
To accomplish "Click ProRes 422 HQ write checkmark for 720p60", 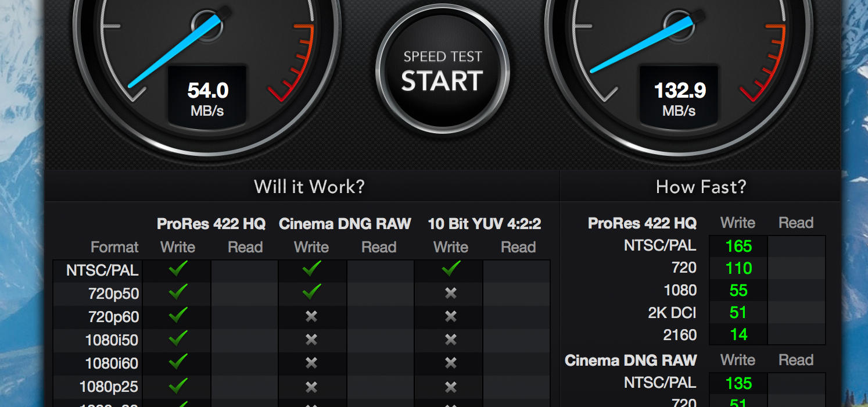I will point(178,315).
